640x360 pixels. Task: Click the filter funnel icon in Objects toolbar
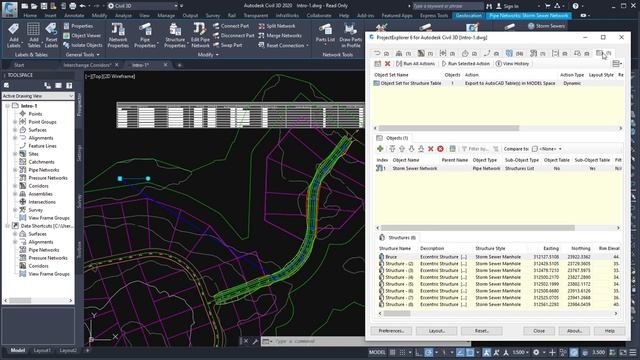464,149
